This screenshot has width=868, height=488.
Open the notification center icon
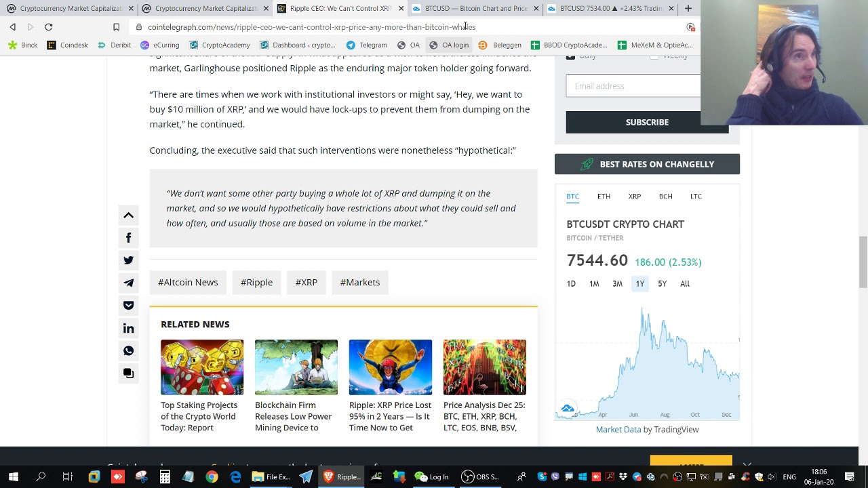pos(850,477)
